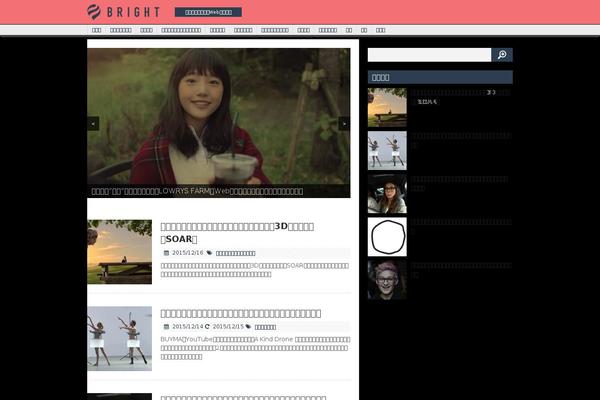The image size is (600, 400).
Task: Open the sidebar ballet dancers thumbnail
Action: tap(387, 151)
